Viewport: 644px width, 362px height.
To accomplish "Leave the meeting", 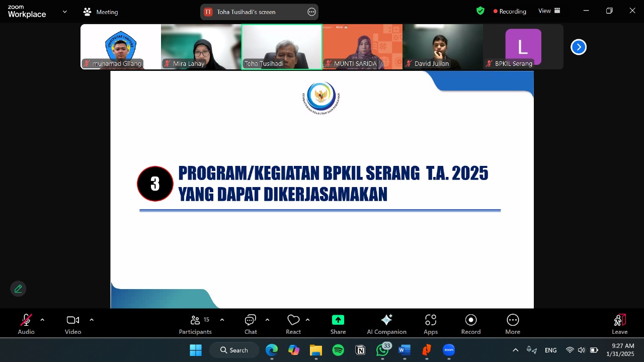I will (x=619, y=324).
